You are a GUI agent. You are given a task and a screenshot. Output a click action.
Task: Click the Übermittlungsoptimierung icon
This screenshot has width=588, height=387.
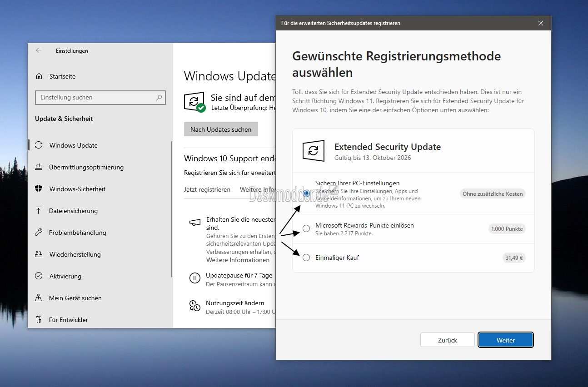click(x=39, y=167)
